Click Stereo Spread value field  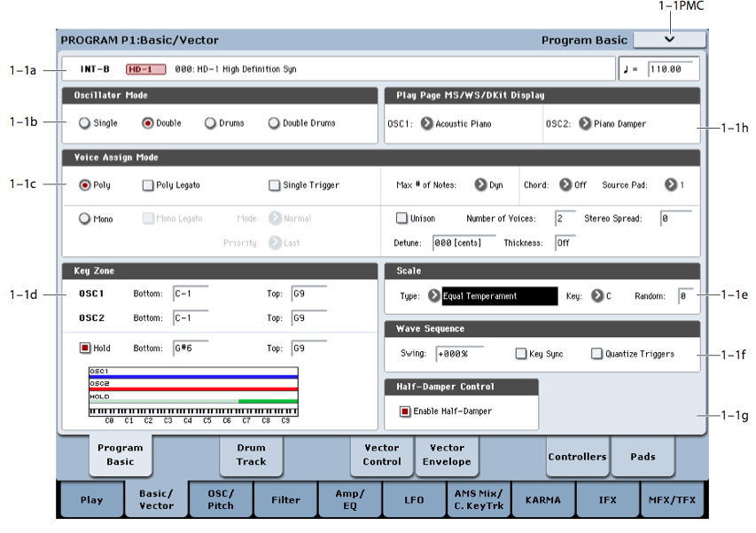(676, 218)
